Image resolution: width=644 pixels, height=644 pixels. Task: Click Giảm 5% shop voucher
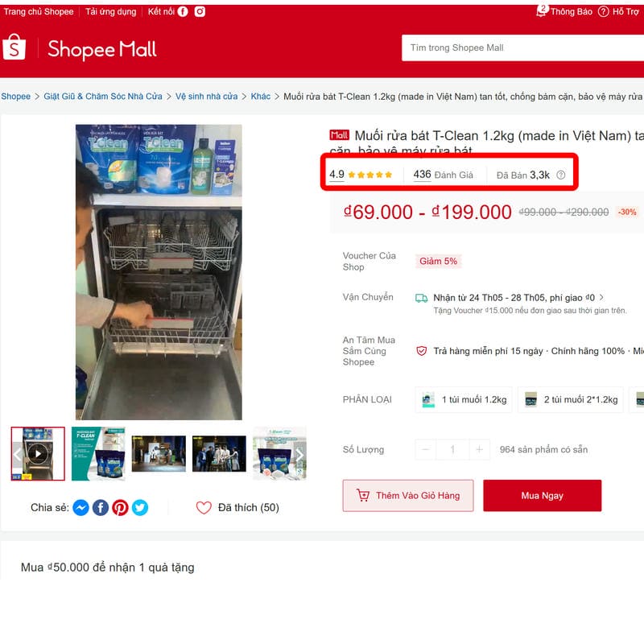(438, 261)
